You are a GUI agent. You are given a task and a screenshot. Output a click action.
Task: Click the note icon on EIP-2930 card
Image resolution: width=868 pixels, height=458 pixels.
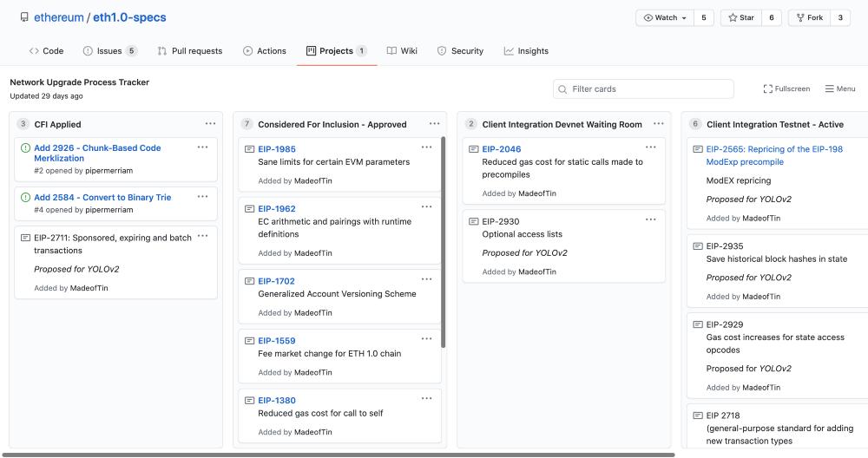click(474, 222)
